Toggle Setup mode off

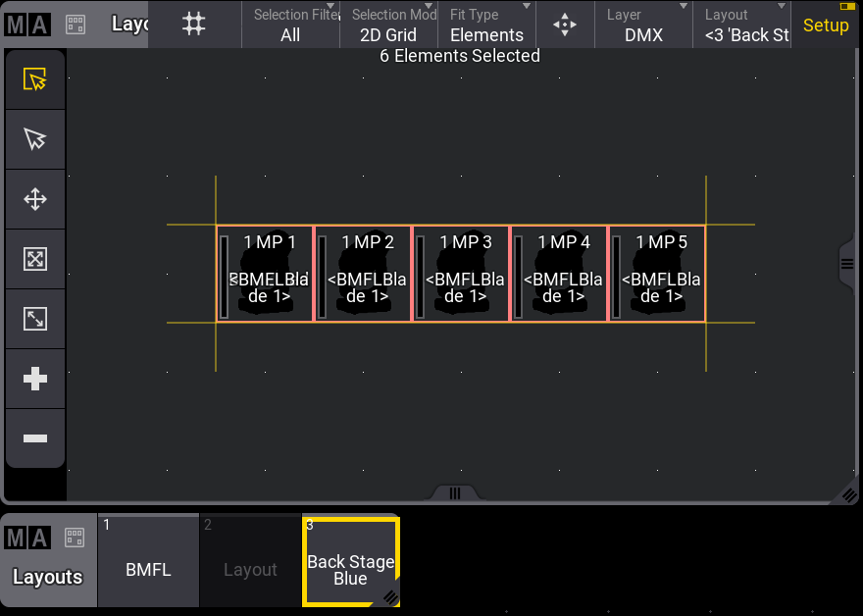tap(826, 25)
